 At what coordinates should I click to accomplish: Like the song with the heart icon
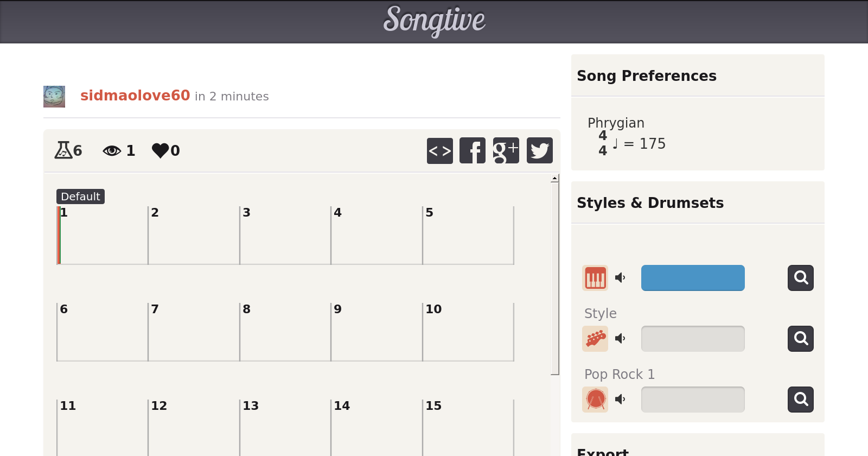coord(160,150)
